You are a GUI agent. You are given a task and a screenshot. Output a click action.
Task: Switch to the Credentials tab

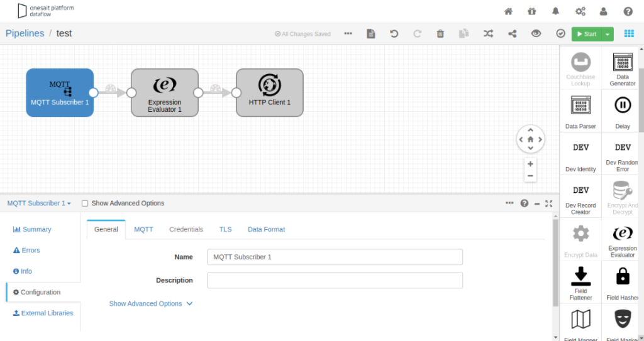[x=186, y=229]
